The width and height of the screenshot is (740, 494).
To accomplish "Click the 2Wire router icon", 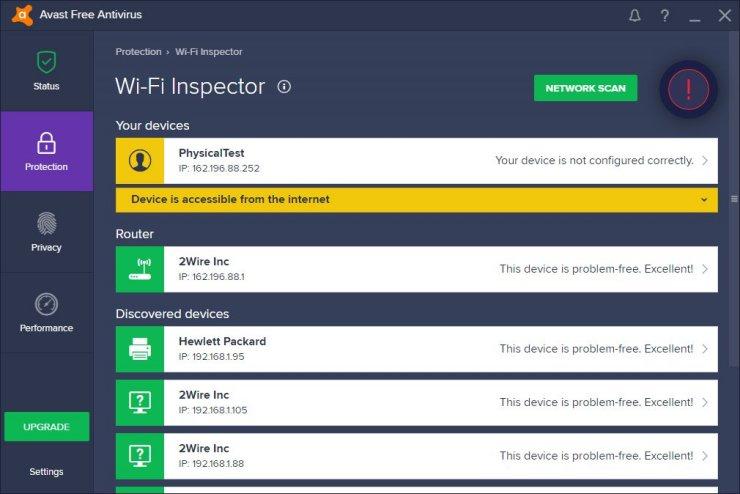I will coord(140,269).
